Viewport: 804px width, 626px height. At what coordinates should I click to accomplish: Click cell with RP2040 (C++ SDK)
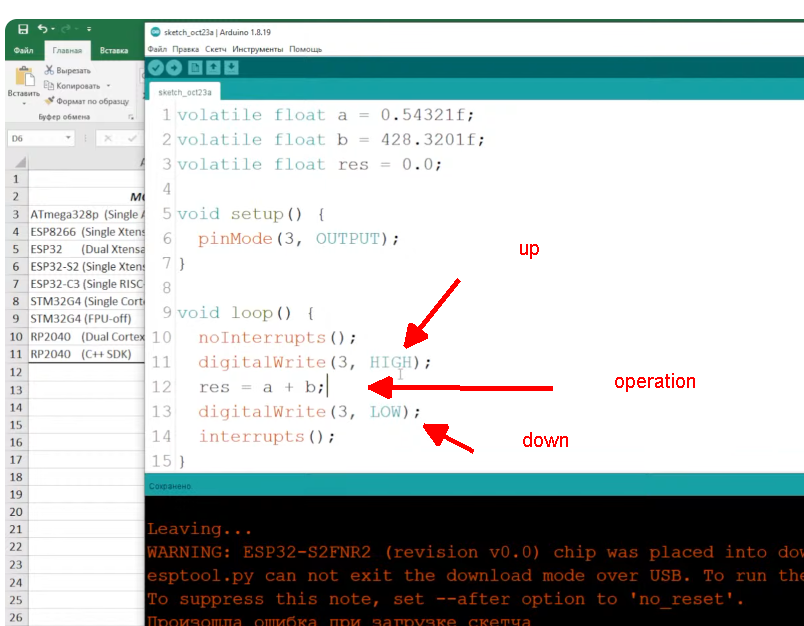click(x=87, y=354)
